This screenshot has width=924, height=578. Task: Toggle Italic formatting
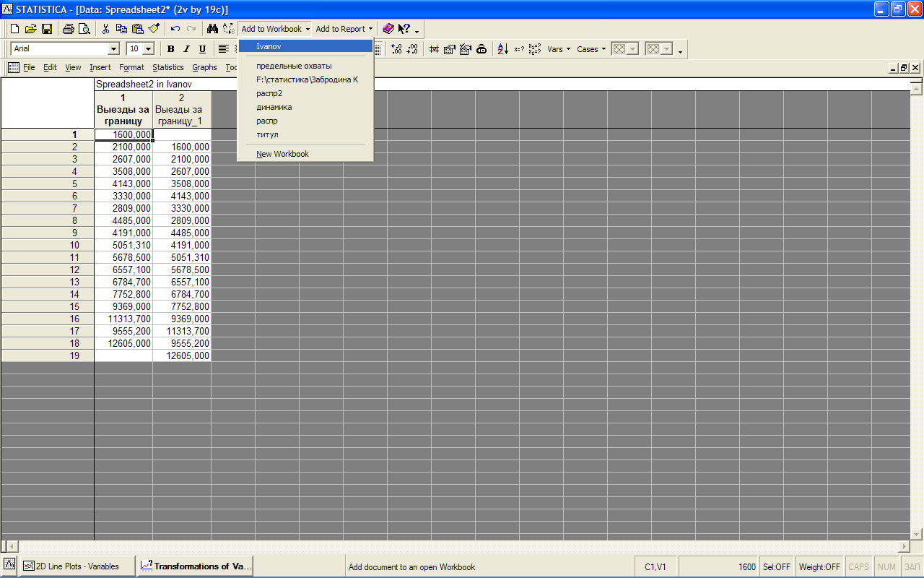(x=186, y=49)
